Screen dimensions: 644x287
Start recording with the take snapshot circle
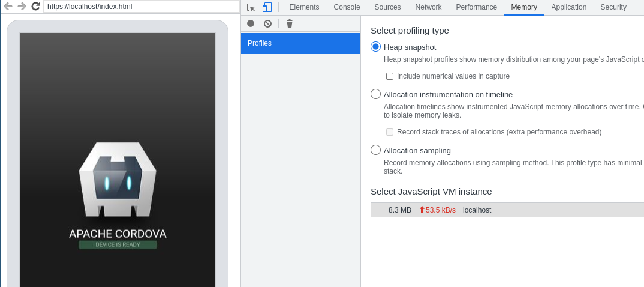[251, 23]
